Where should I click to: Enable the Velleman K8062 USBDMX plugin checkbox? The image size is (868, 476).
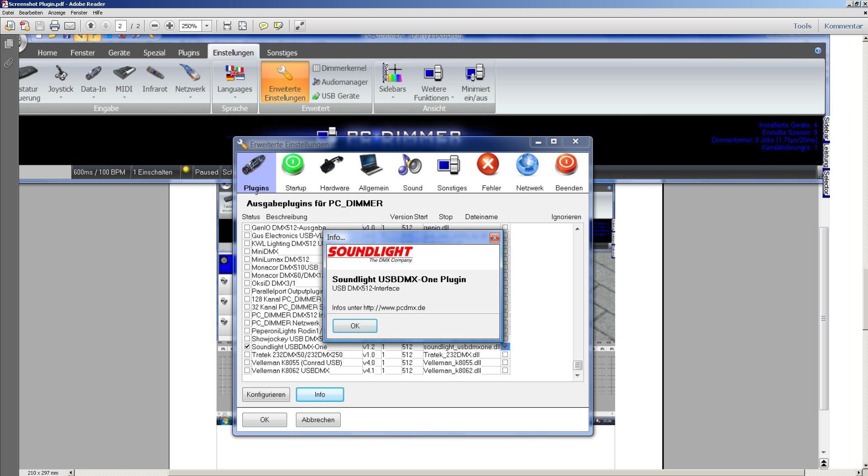[x=247, y=370]
